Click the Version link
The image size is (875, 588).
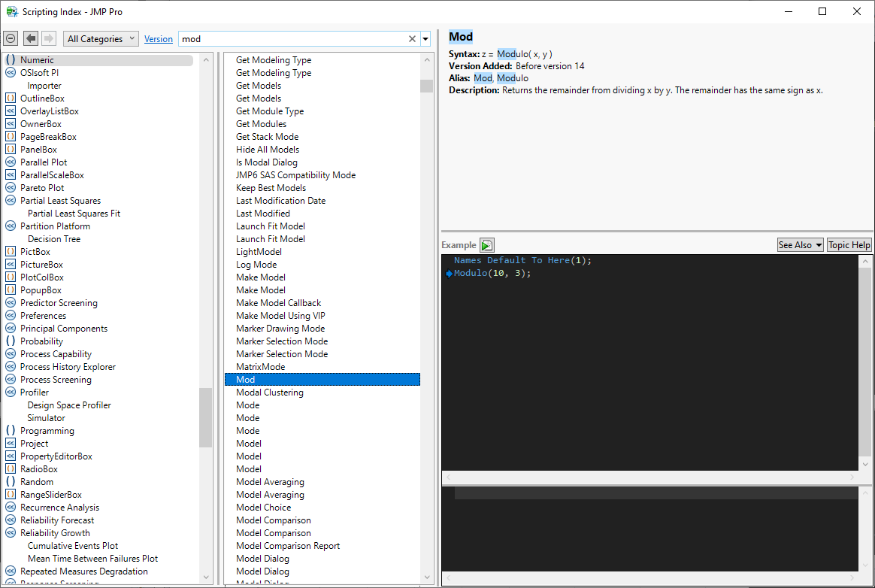tap(158, 38)
